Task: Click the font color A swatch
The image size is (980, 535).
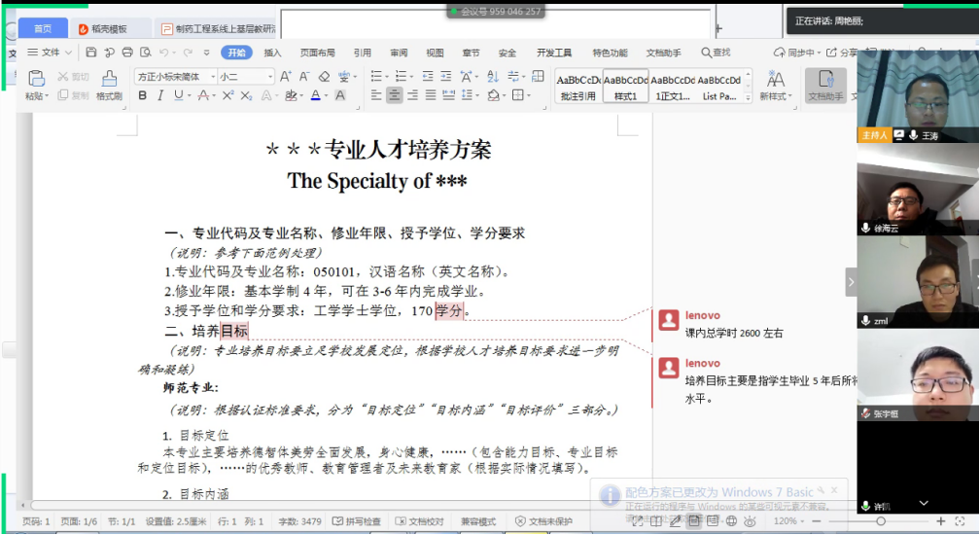Action: pyautogui.click(x=315, y=95)
